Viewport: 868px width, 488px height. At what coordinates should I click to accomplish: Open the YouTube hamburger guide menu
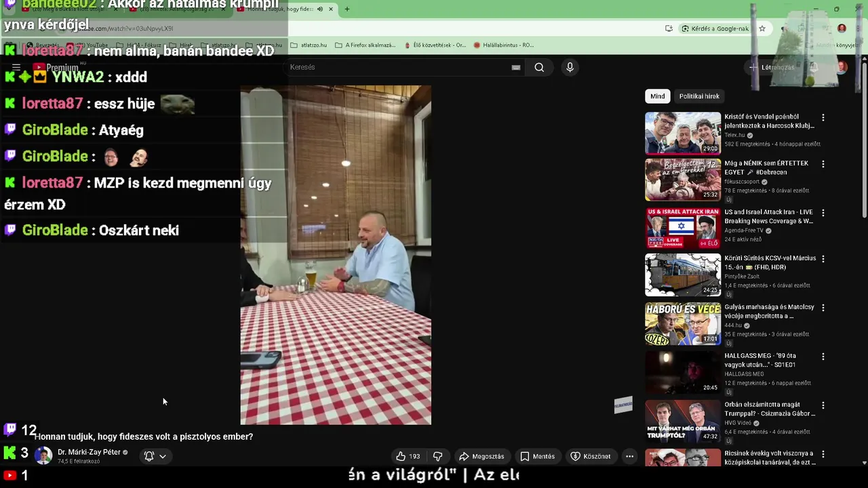16,67
